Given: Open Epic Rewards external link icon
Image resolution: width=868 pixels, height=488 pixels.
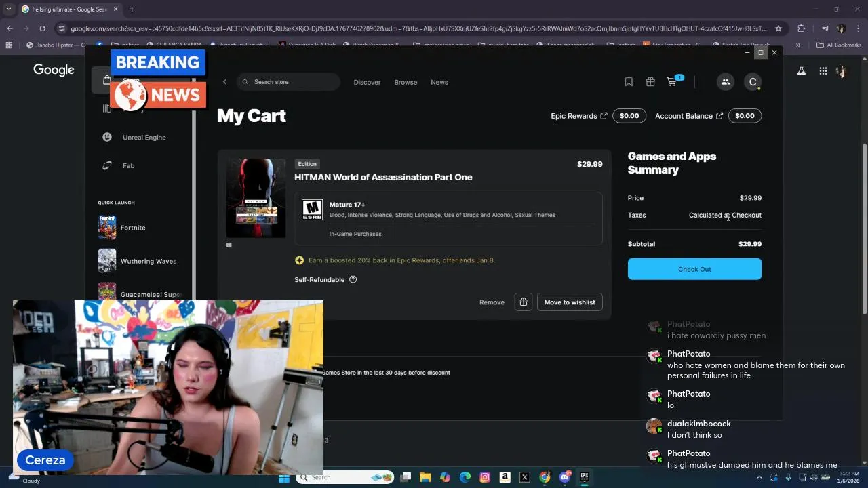Looking at the screenshot, I should pos(604,116).
